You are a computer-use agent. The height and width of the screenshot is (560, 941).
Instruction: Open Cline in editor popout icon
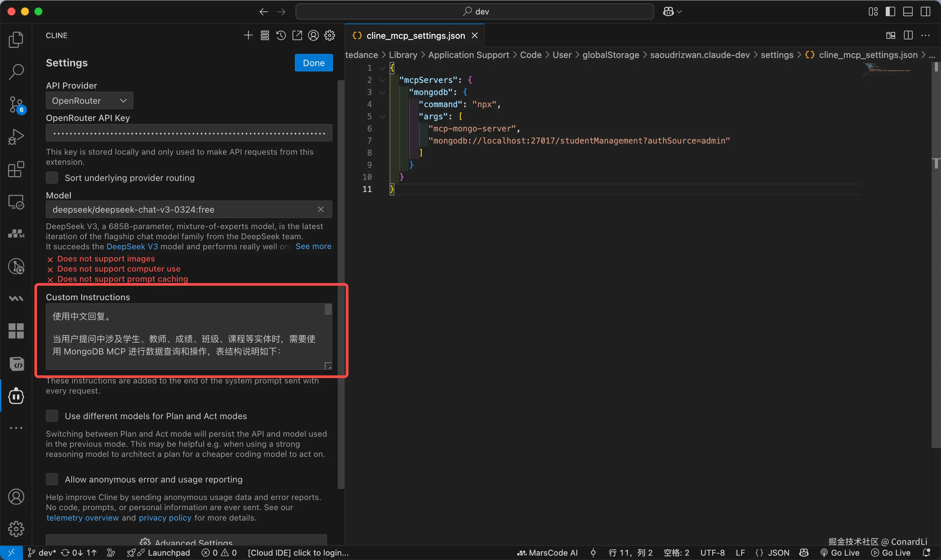297,35
